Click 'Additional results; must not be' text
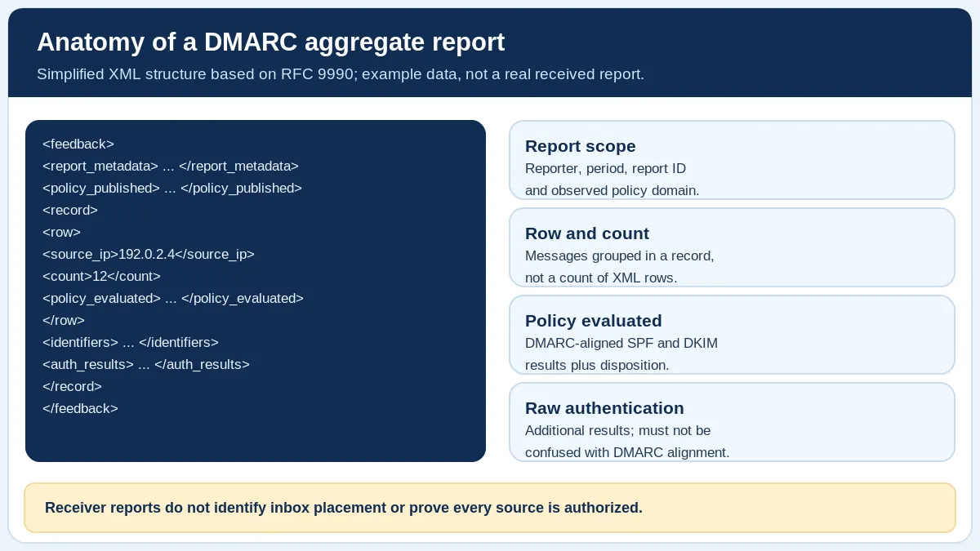The width and height of the screenshot is (980, 551). click(x=618, y=431)
